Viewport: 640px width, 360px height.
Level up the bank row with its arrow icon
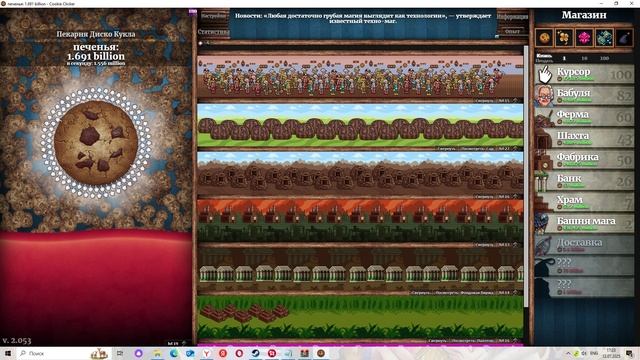tap(515, 293)
